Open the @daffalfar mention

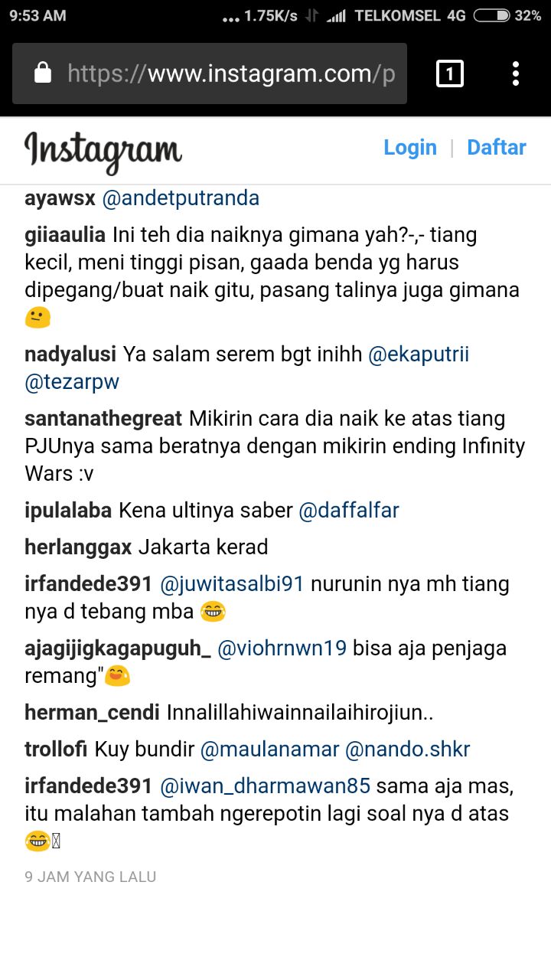coord(349,511)
